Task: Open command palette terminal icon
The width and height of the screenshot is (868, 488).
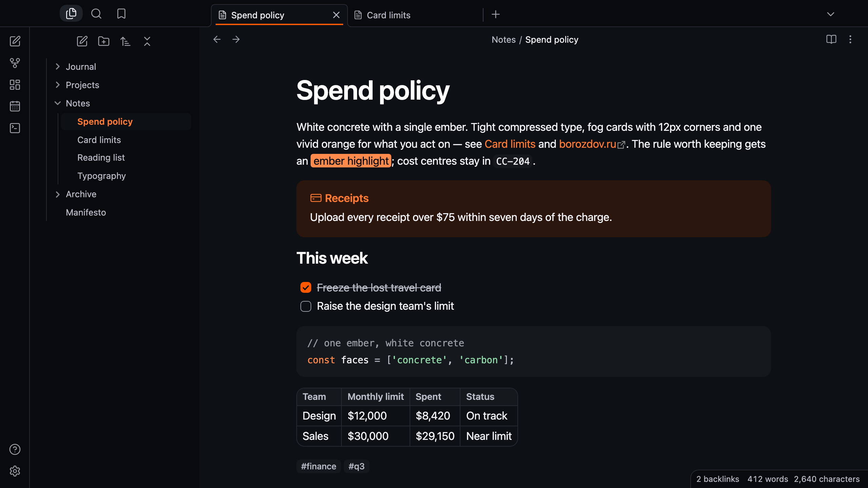Action: pos(15,128)
